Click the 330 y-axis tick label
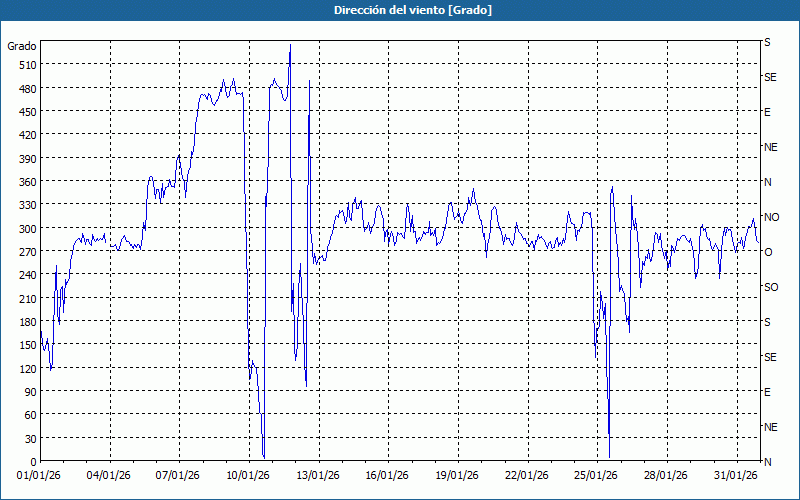The width and height of the screenshot is (800, 500). pyautogui.click(x=28, y=205)
